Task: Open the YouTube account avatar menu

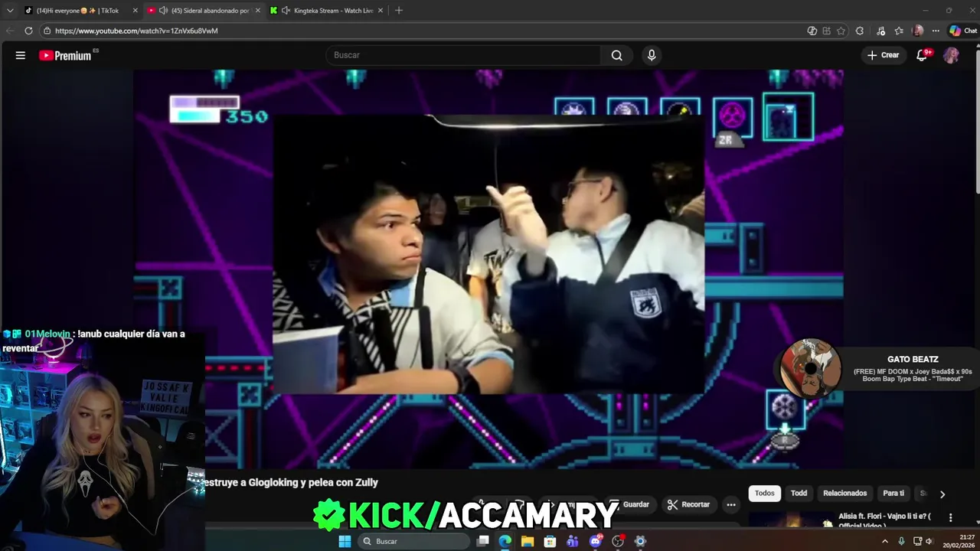Action: coord(951,55)
